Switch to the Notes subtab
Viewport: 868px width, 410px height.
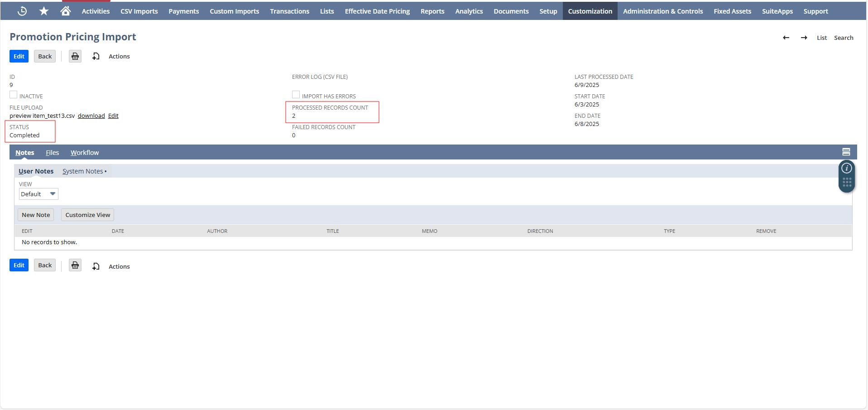click(x=25, y=153)
